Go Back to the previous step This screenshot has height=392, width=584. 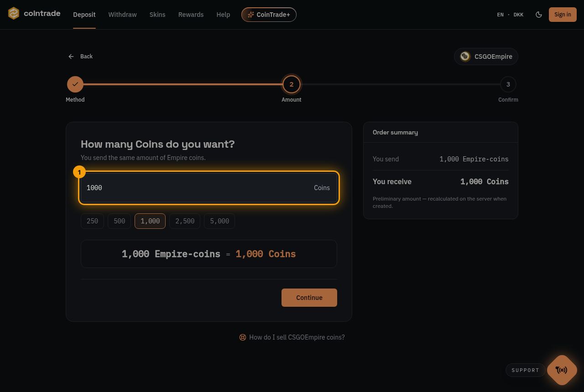tap(80, 57)
